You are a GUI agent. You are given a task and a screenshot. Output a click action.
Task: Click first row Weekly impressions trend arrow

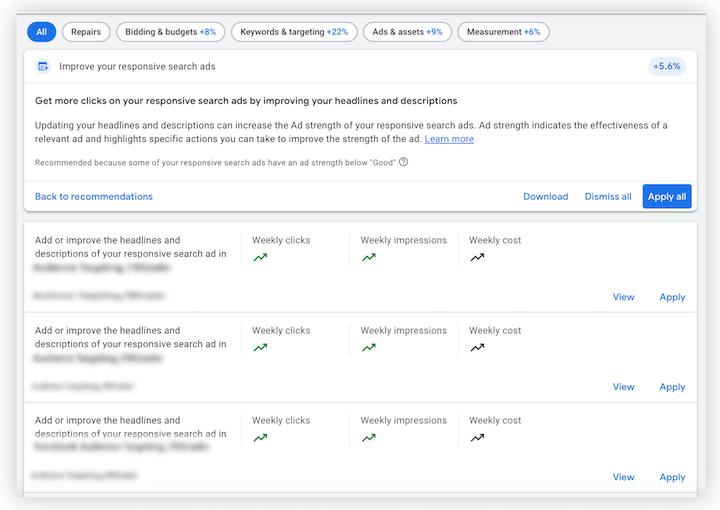pyautogui.click(x=369, y=257)
